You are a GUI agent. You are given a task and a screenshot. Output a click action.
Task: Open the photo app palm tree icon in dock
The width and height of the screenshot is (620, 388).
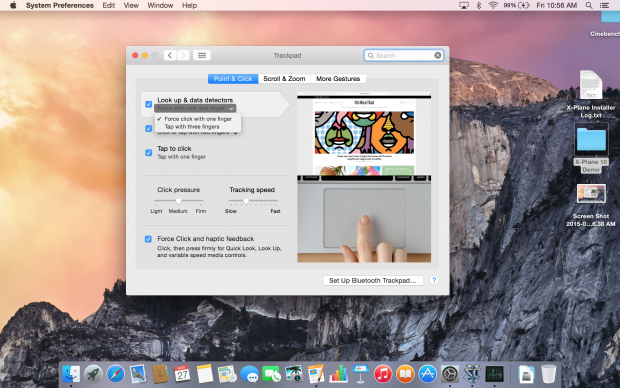pyautogui.click(x=294, y=374)
